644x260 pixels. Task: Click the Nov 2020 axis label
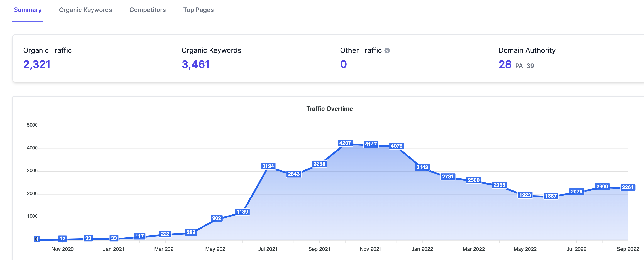(x=63, y=249)
